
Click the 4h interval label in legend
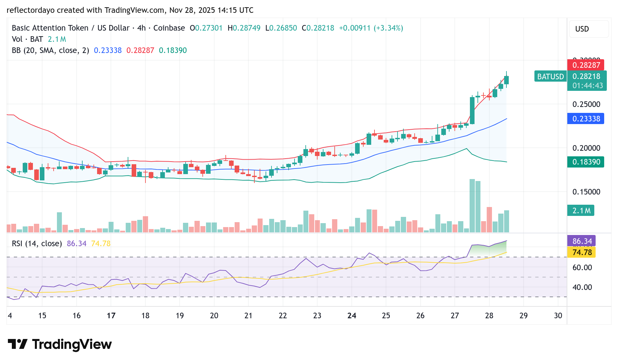(142, 28)
